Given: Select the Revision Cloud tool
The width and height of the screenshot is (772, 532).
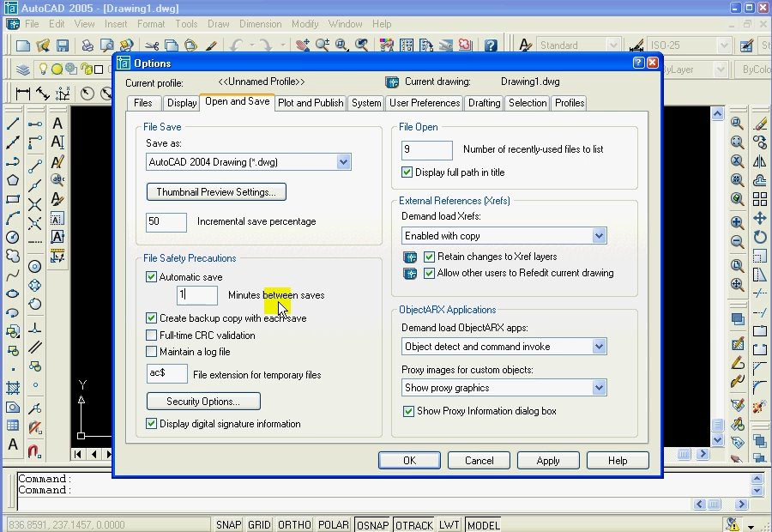Looking at the screenshot, I should 13,256.
